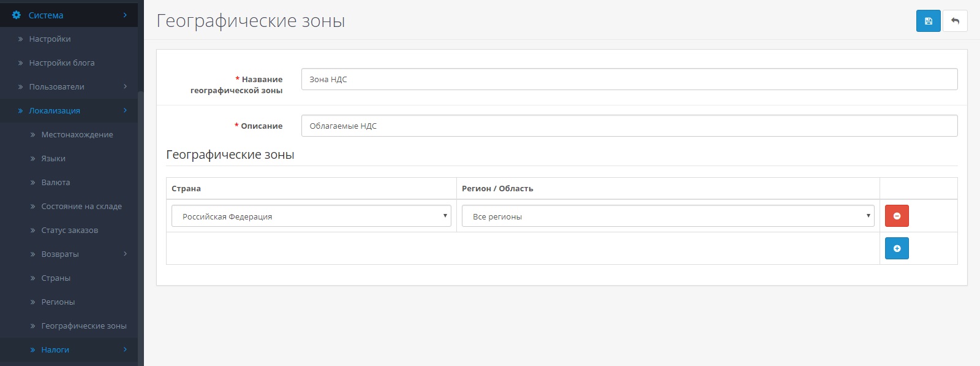
Task: Remove the Russian Federation zone row
Action: point(897,216)
